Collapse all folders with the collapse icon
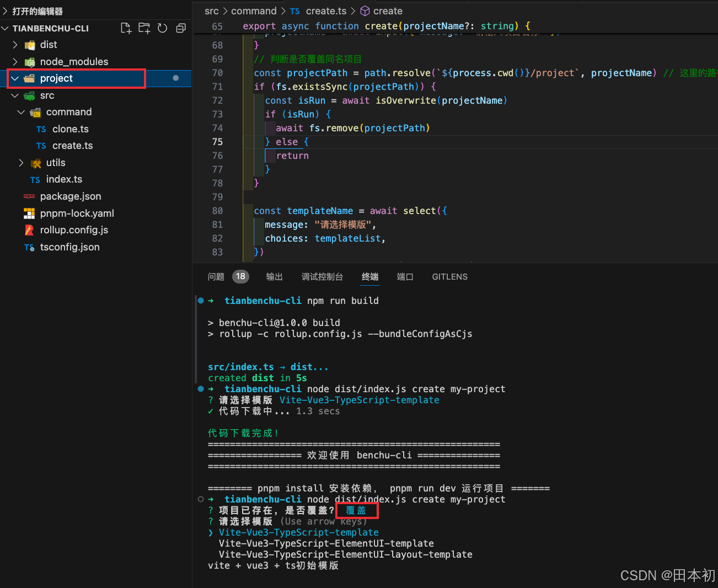 click(x=180, y=28)
